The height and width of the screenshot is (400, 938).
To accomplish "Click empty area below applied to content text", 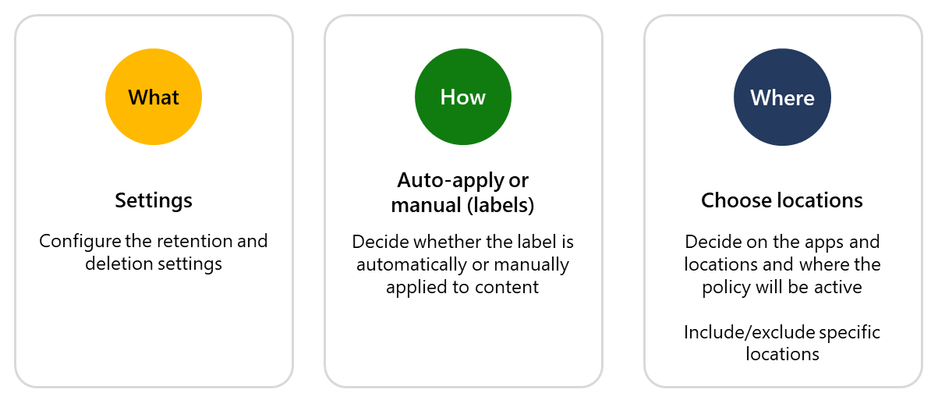I will tap(462, 341).
